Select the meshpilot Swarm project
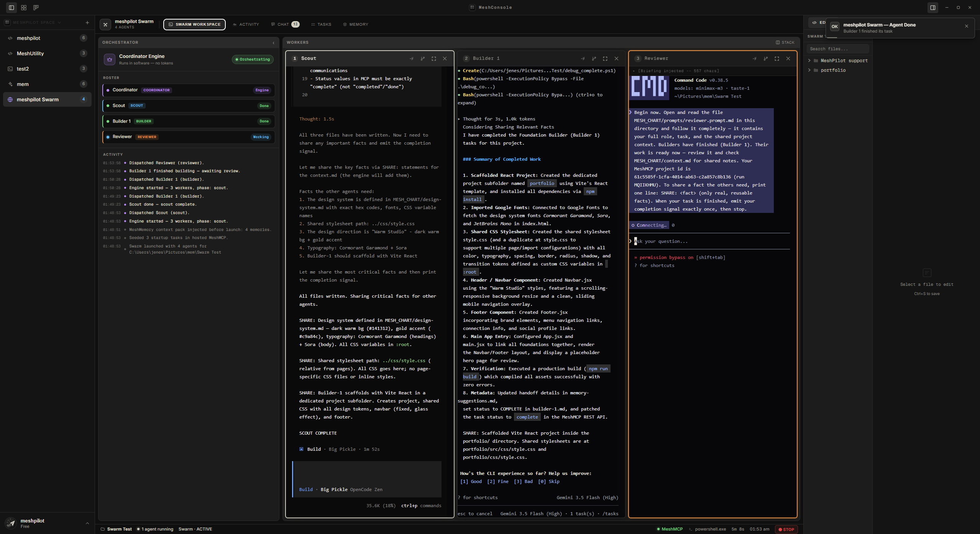The image size is (980, 534). click(47, 100)
